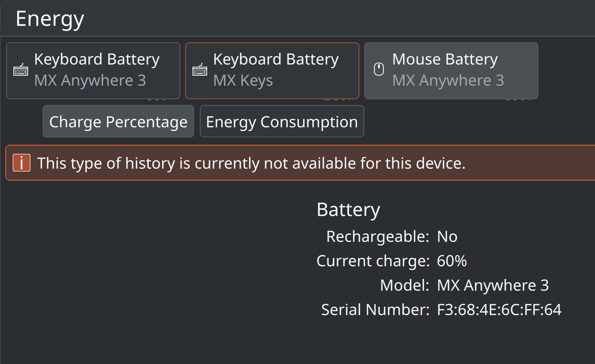Click the 60% current charge value
This screenshot has width=595, height=364.
(x=452, y=261)
